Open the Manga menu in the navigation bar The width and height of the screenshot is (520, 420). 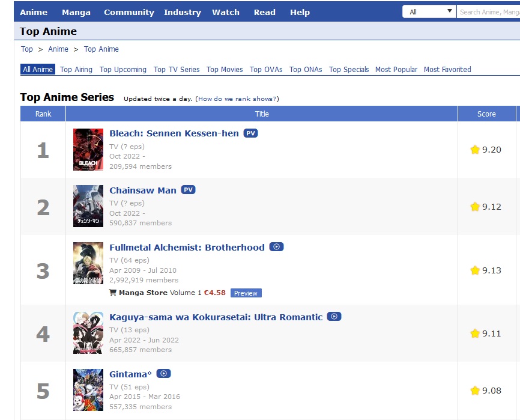coord(76,12)
